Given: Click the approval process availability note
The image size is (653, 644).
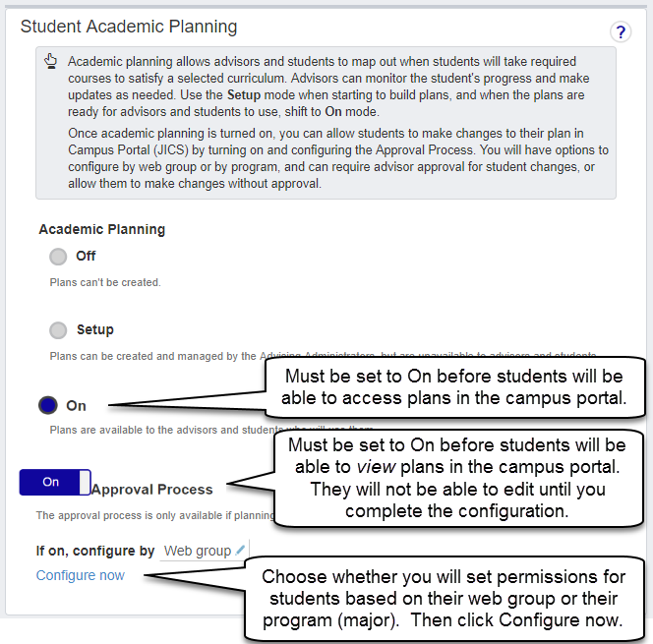Looking at the screenshot, I should [x=148, y=514].
